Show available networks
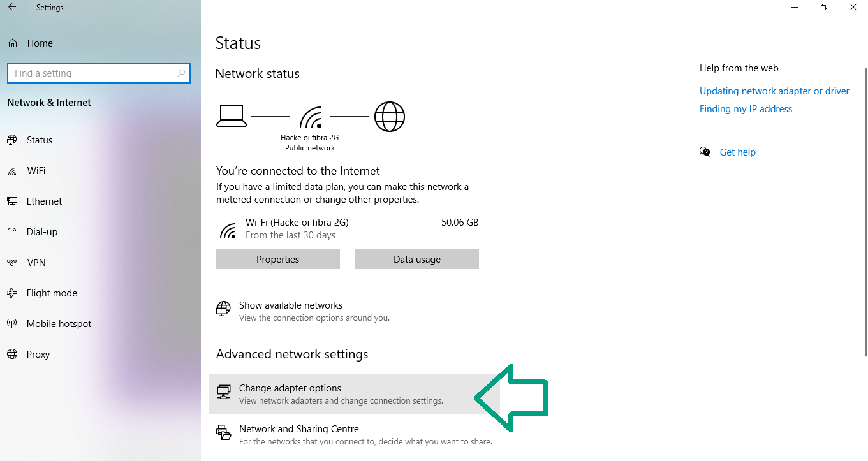The height and width of the screenshot is (461, 868). click(291, 305)
